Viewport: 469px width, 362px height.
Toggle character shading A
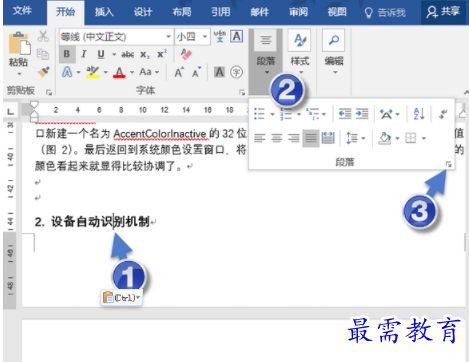coord(219,72)
